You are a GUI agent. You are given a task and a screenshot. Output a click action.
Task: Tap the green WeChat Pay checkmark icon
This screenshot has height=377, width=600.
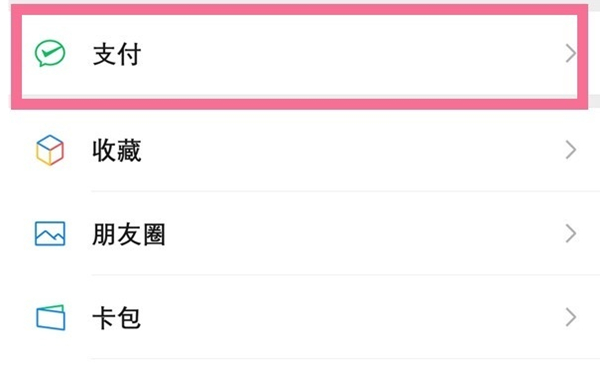point(50,53)
